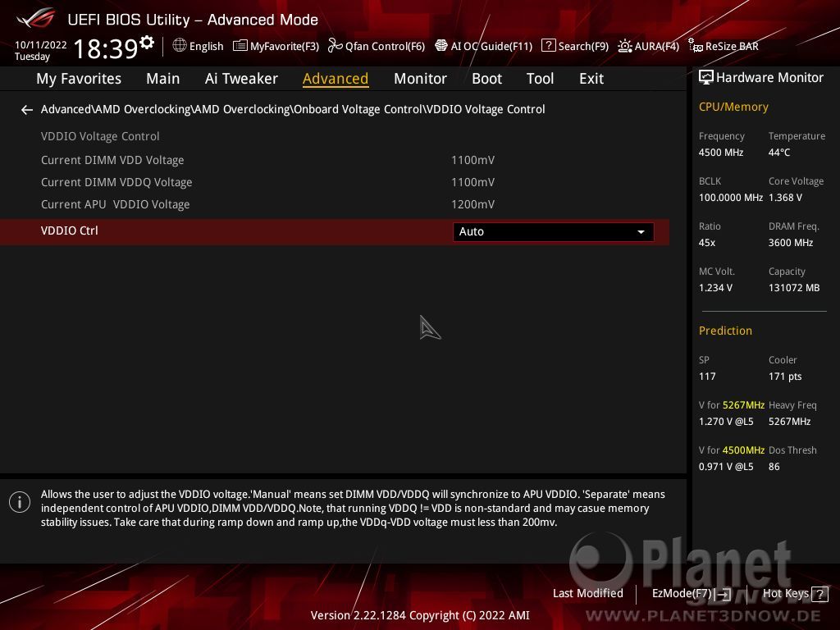Click the breadcrumb path text
The height and width of the screenshot is (630, 840).
coord(293,109)
